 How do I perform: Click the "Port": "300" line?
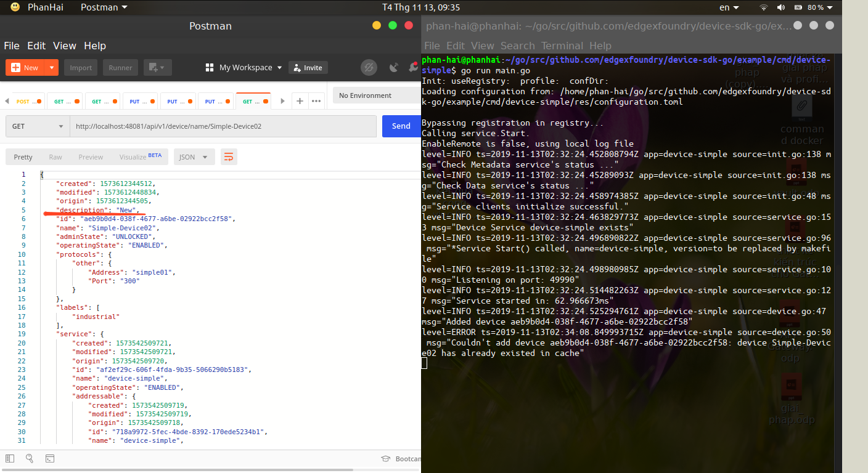tap(114, 281)
